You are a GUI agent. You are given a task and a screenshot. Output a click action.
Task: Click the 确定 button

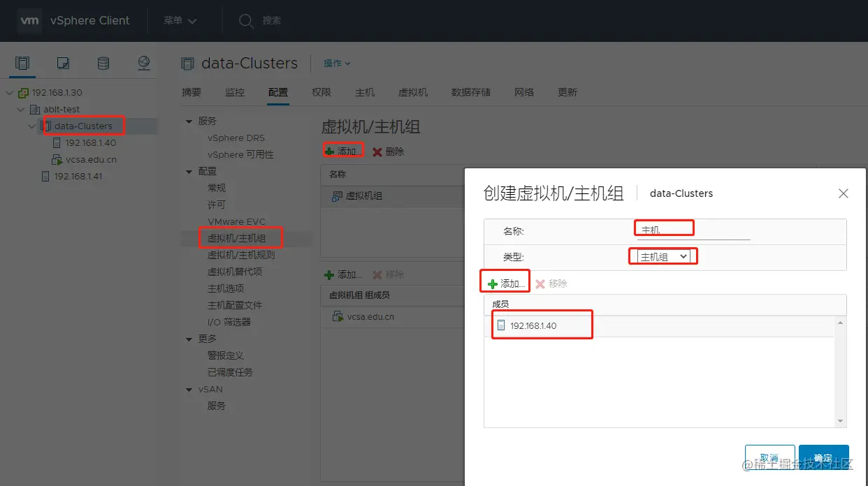(x=824, y=459)
